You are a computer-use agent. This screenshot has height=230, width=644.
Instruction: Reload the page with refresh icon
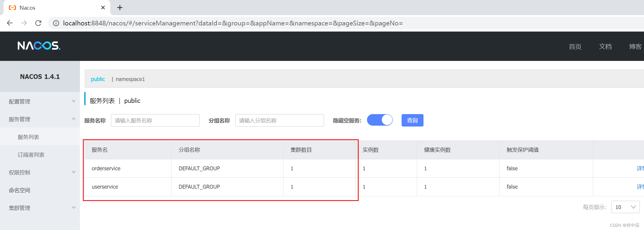38,23
